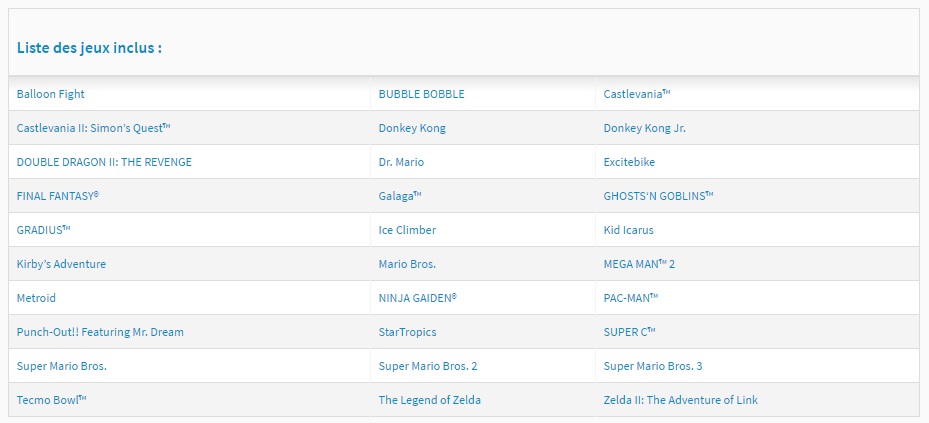Click Zelda II: The Adventure of Link
Screen dimensions: 929x423
[x=681, y=400]
